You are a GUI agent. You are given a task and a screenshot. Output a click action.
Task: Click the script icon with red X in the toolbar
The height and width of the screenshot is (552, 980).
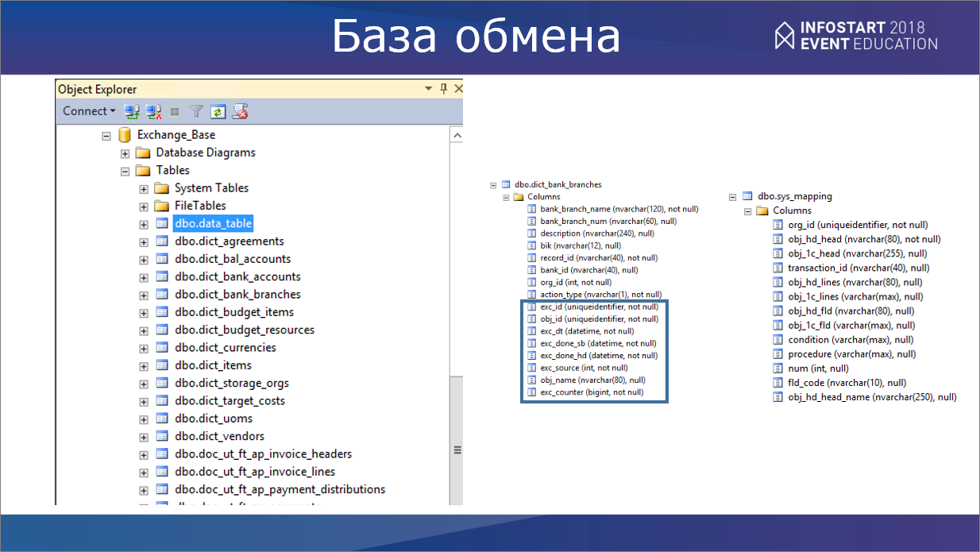click(240, 111)
